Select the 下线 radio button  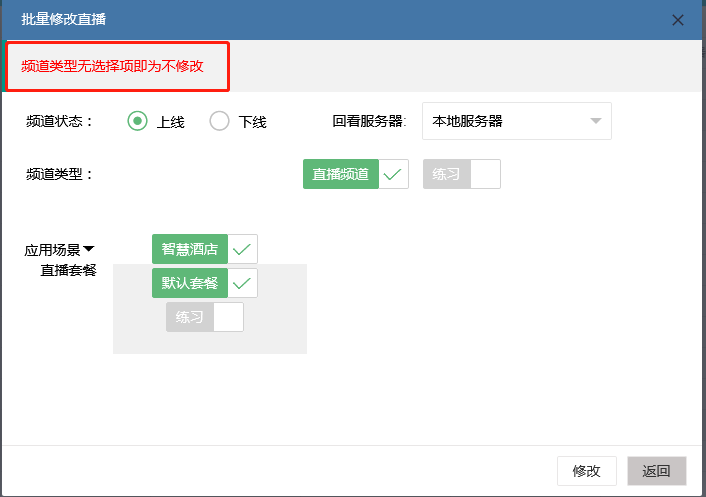(220, 121)
